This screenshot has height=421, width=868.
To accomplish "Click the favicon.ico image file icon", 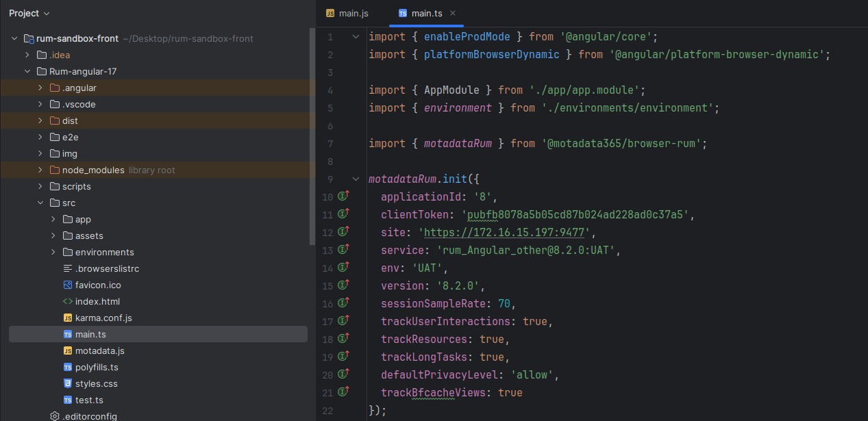I will [x=68, y=285].
